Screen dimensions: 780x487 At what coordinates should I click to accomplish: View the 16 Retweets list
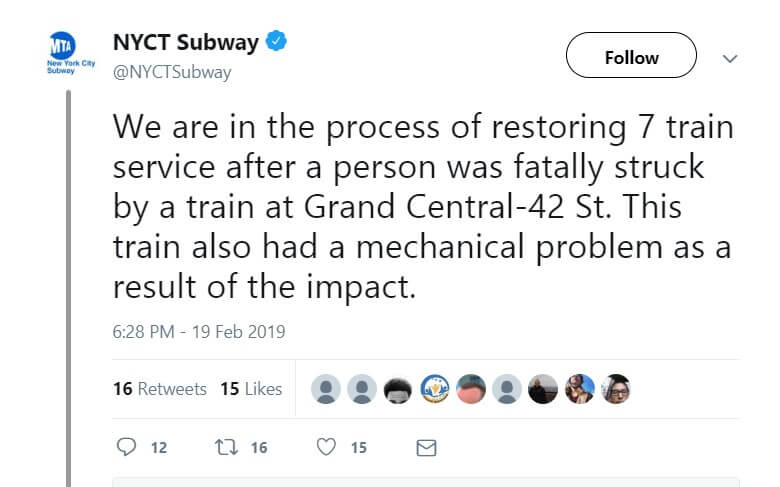[x=160, y=389]
